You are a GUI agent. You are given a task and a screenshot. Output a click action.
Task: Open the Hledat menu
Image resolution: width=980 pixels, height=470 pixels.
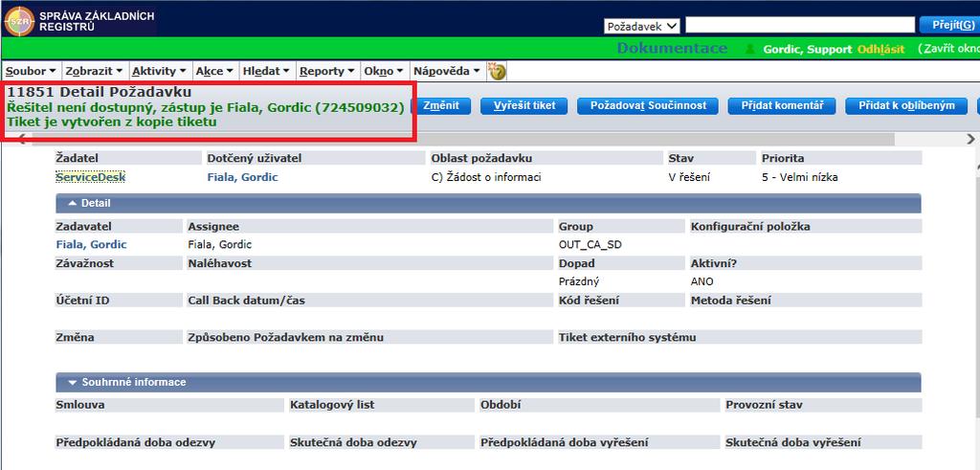point(266,71)
